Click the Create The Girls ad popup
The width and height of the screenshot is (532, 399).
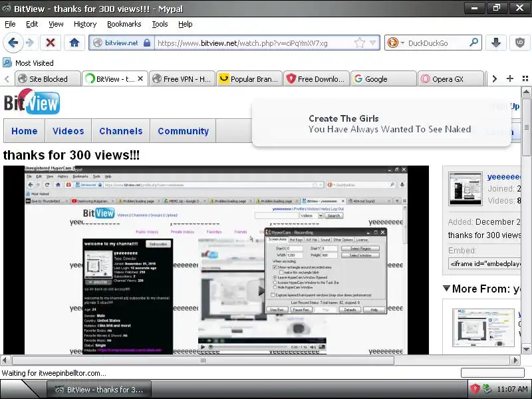point(381,123)
